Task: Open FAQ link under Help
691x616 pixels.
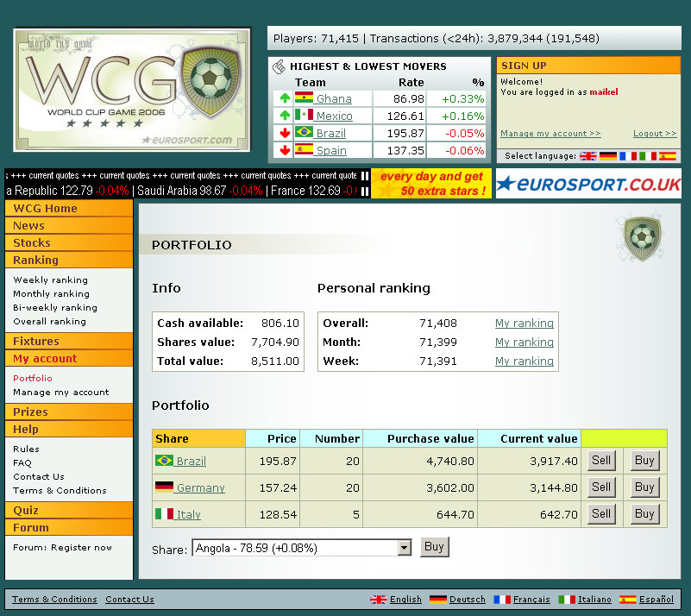Action: (x=22, y=462)
